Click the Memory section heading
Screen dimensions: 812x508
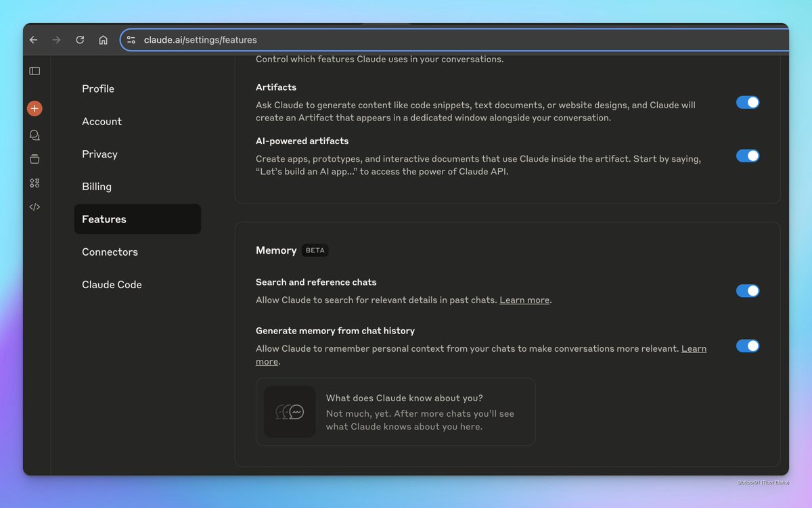(276, 250)
